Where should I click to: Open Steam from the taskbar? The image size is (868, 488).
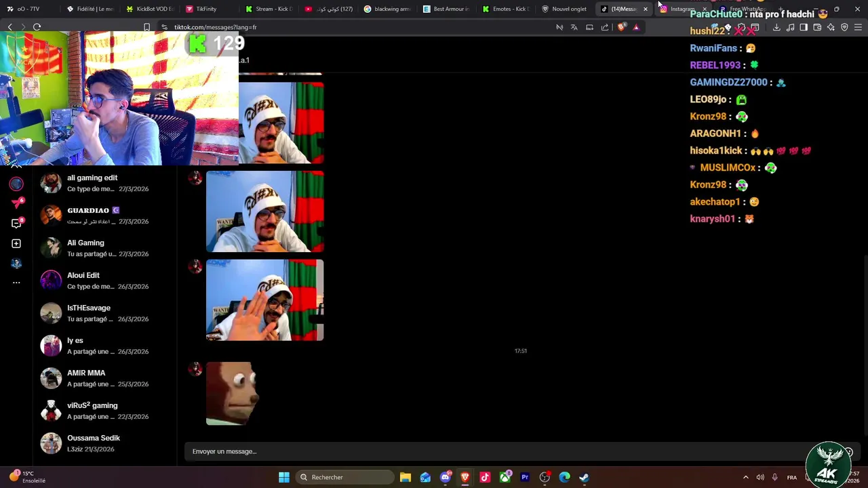584,477
